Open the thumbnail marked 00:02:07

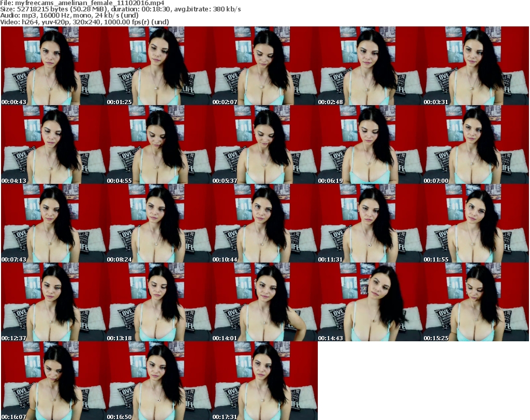[x=265, y=66]
